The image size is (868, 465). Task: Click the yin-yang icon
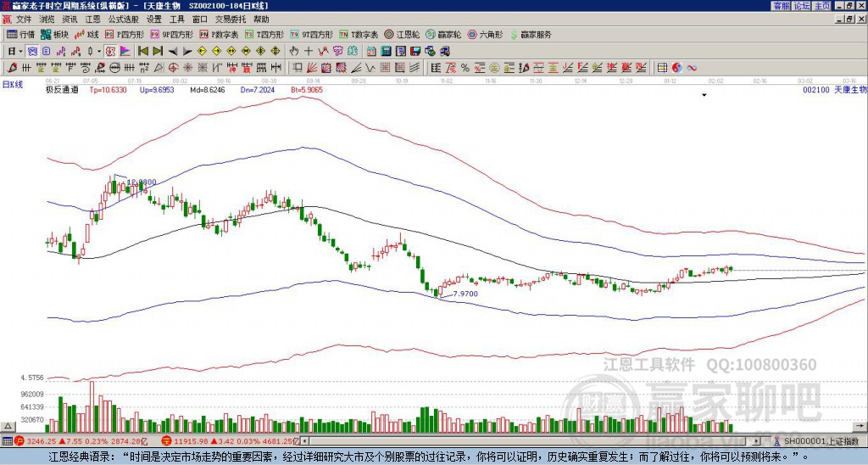[676, 68]
